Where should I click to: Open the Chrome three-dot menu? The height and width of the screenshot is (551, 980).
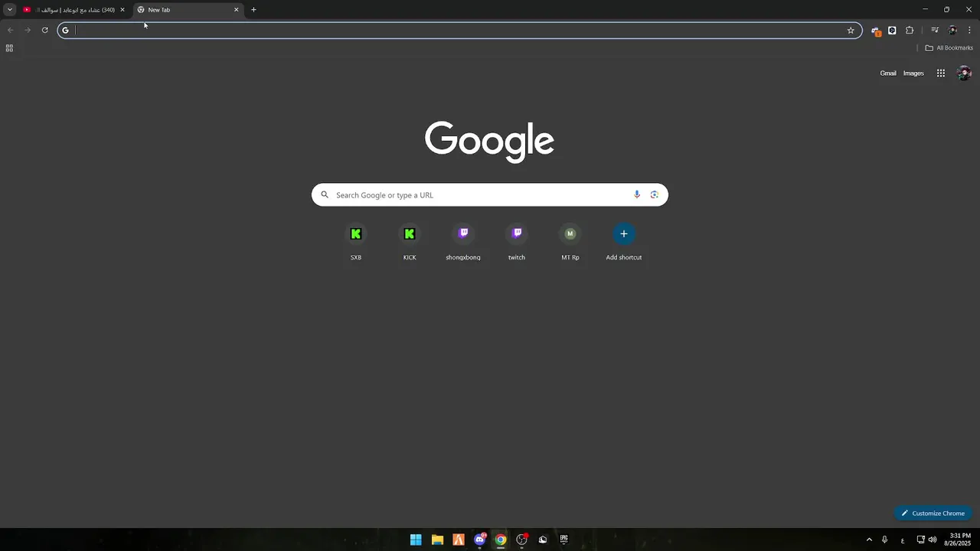[x=969, y=31]
